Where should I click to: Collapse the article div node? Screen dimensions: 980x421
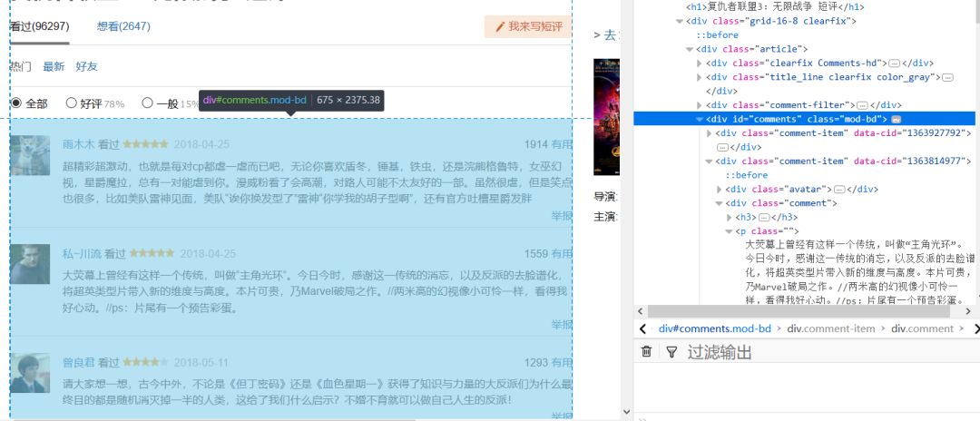690,49
